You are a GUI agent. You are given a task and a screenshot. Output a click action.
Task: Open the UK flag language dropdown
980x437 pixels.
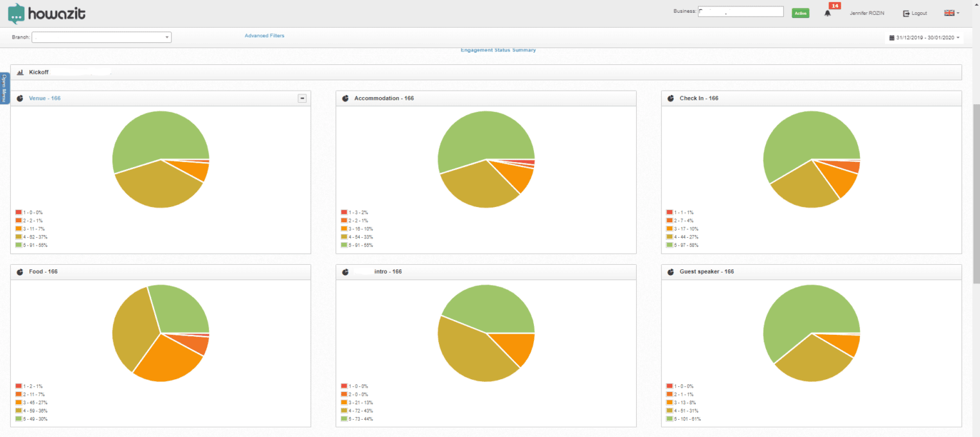point(951,13)
